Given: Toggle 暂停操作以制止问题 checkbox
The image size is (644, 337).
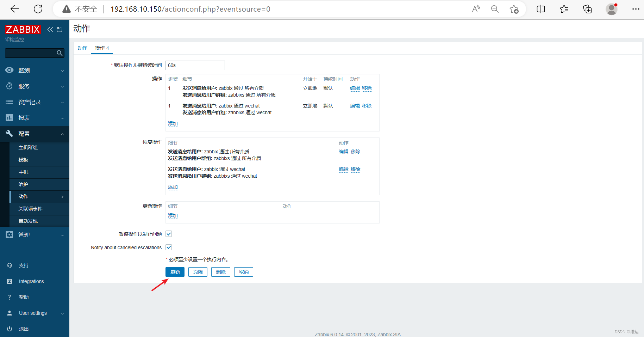Looking at the screenshot, I should (x=169, y=234).
